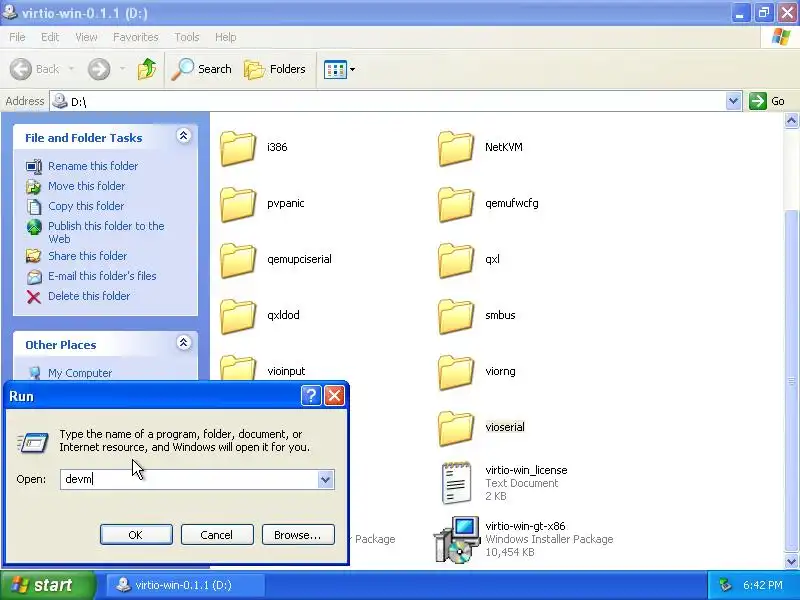Click the Back arrow toolbar button

tap(35, 69)
